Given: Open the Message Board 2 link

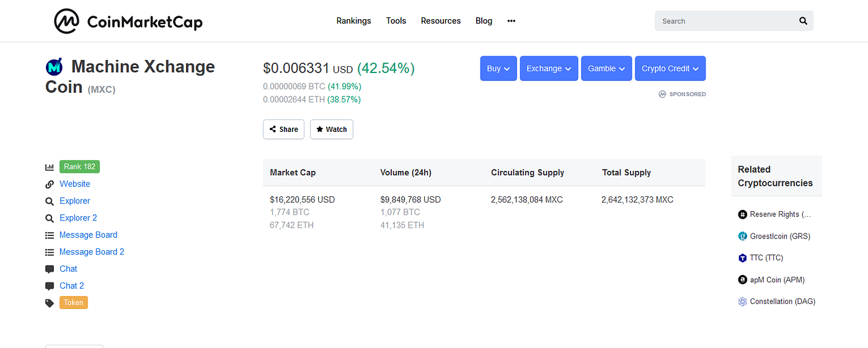Looking at the screenshot, I should (92, 252).
